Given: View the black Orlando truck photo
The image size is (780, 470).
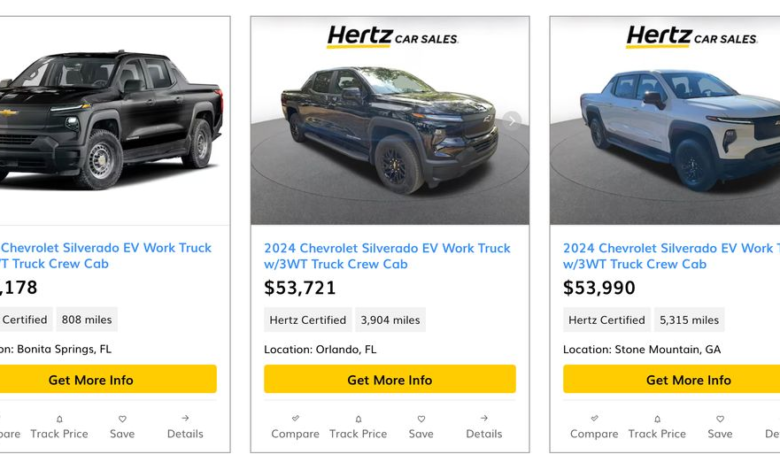Looking at the screenshot, I should tap(390, 129).
